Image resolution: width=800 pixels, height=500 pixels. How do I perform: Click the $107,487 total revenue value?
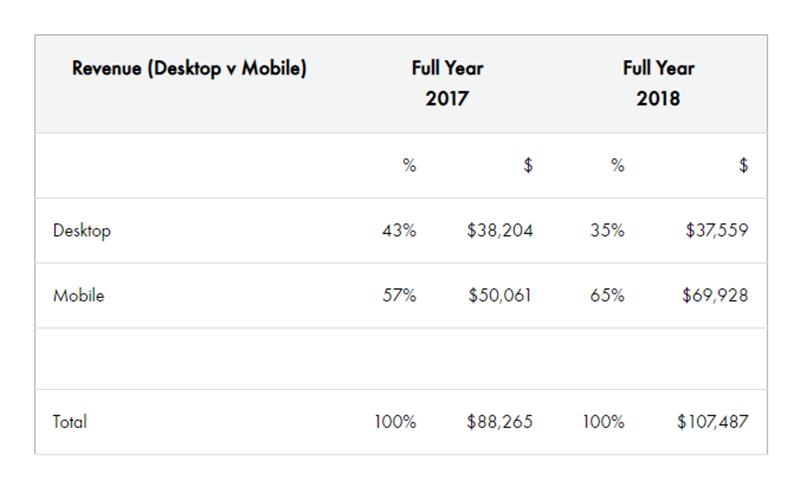(x=712, y=422)
